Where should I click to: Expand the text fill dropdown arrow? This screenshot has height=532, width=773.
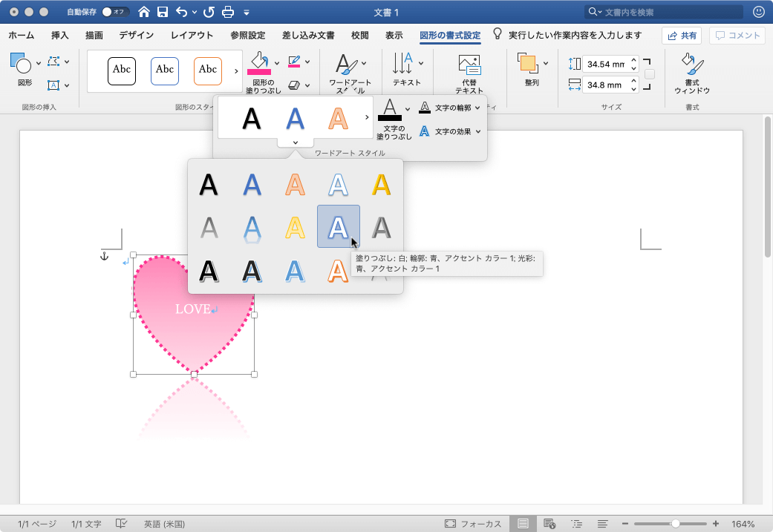(x=408, y=109)
